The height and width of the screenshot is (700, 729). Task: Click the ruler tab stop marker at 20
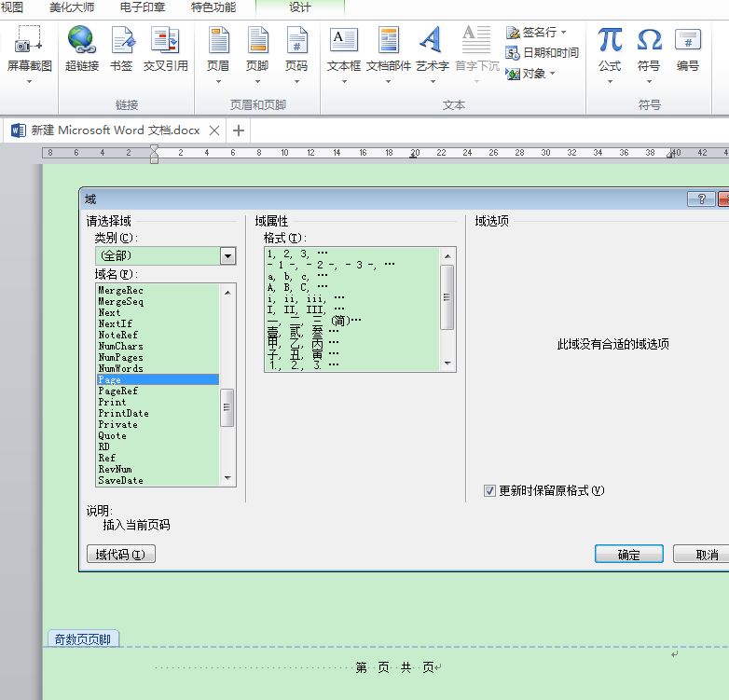pyautogui.click(x=413, y=157)
